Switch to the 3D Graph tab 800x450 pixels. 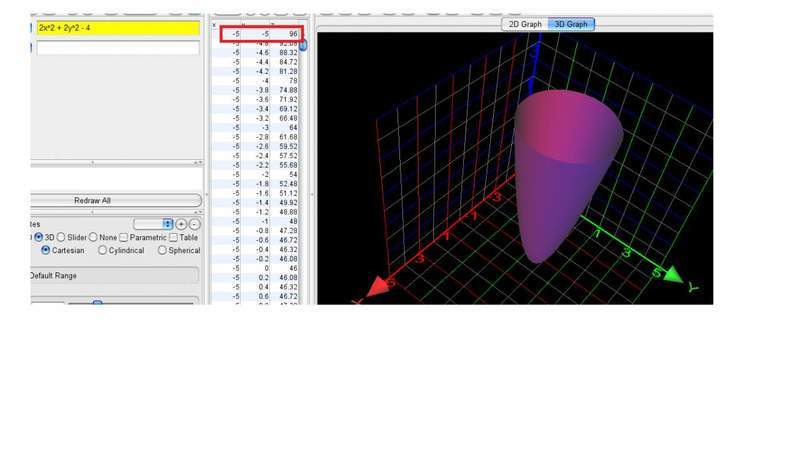(571, 23)
